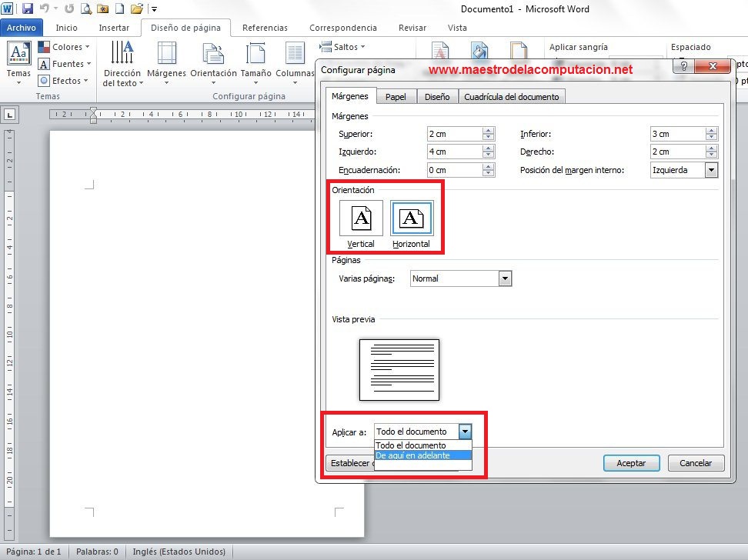Click the indent marker on horizontal ruler
This screenshot has height=560, width=748.
[x=94, y=115]
